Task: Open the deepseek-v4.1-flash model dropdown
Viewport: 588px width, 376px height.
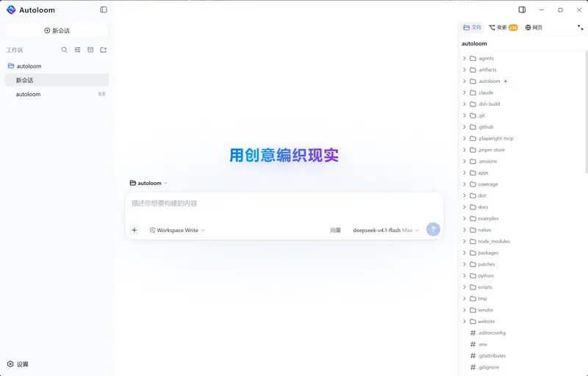Action: (386, 231)
